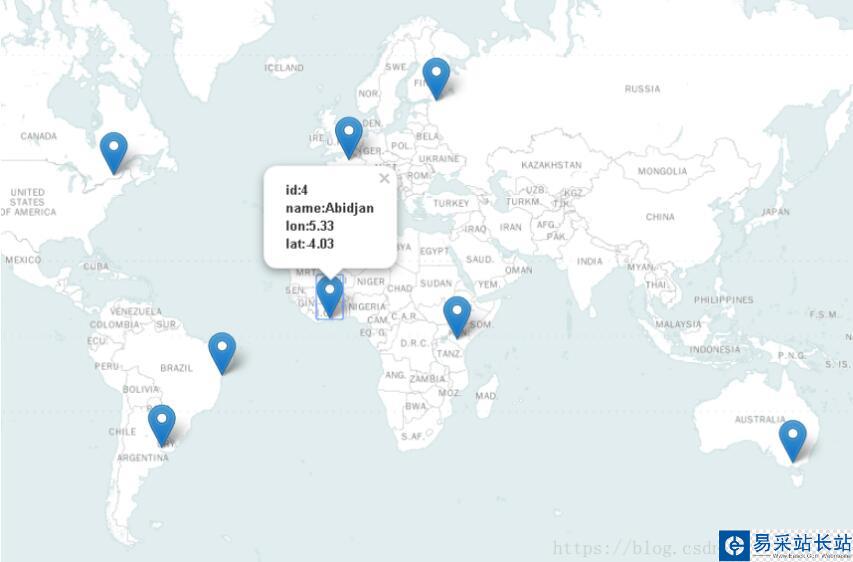The height and width of the screenshot is (562, 853).
Task: Click the KAZAKHSTAN label
Action: [x=551, y=165]
